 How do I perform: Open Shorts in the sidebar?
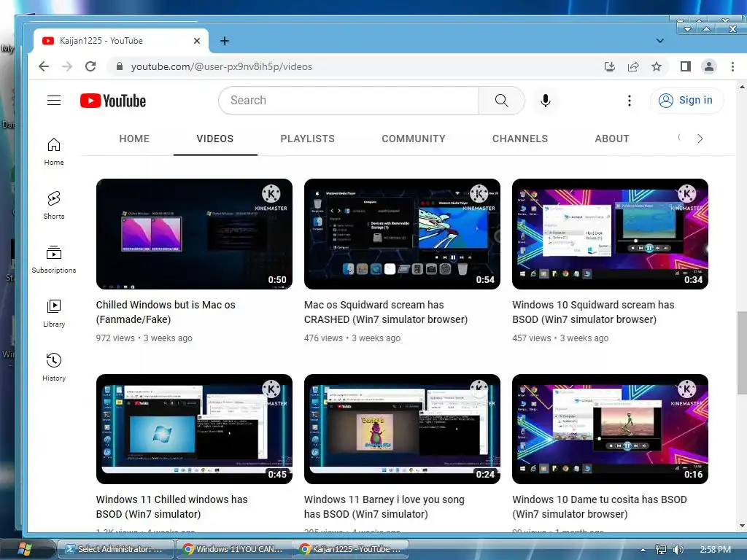coord(54,206)
